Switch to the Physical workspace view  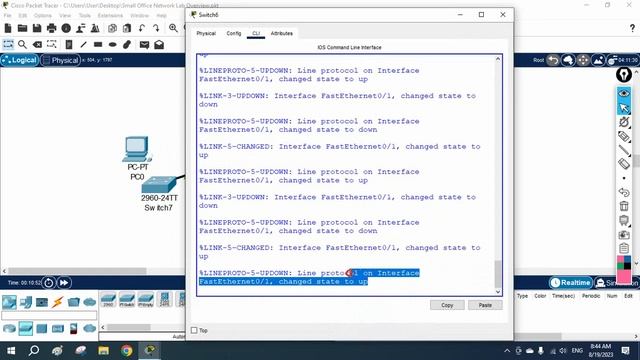point(60,60)
